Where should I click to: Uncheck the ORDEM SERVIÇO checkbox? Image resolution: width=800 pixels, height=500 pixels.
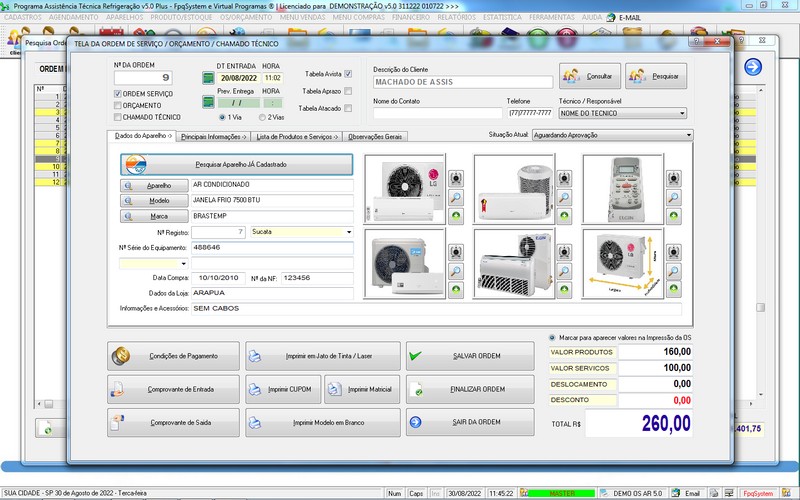point(118,94)
